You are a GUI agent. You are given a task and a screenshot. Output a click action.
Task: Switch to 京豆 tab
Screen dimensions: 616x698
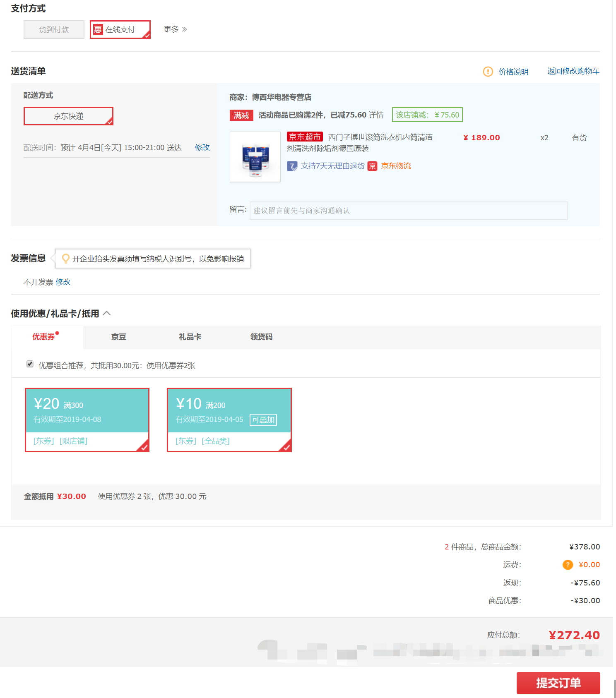[118, 337]
